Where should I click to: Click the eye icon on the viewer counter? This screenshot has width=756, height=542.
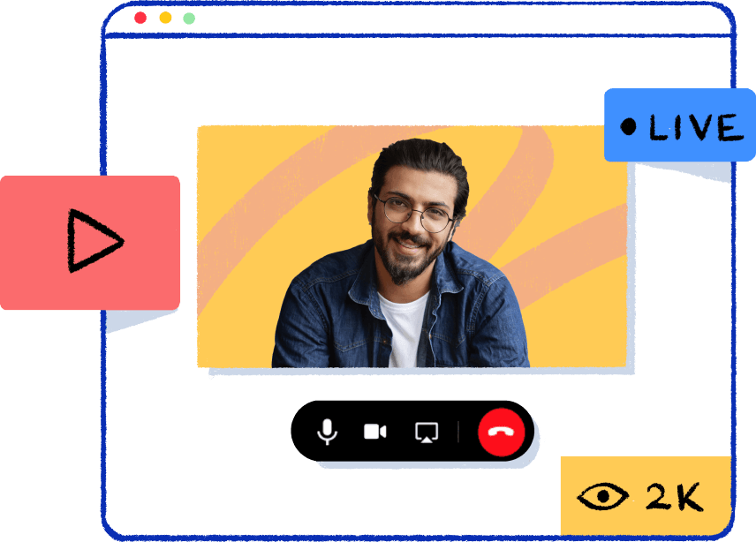click(604, 495)
